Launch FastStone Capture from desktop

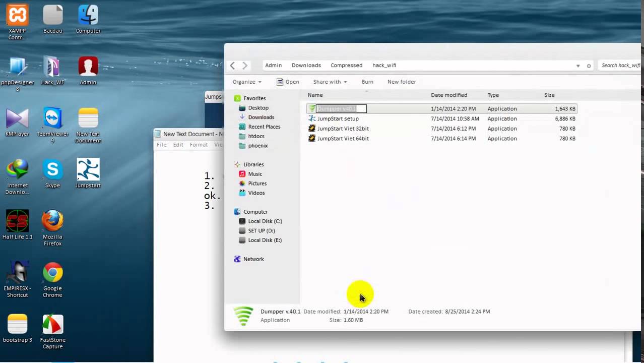[53, 332]
